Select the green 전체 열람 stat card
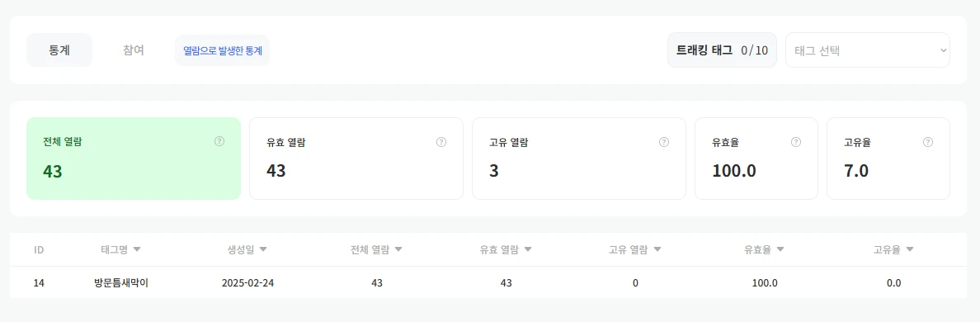Viewport: 980px width, 322px height. pos(134,159)
